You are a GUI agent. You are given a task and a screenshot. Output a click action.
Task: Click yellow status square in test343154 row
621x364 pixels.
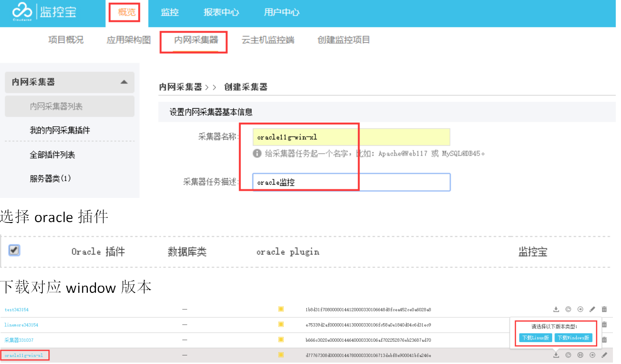point(281,309)
